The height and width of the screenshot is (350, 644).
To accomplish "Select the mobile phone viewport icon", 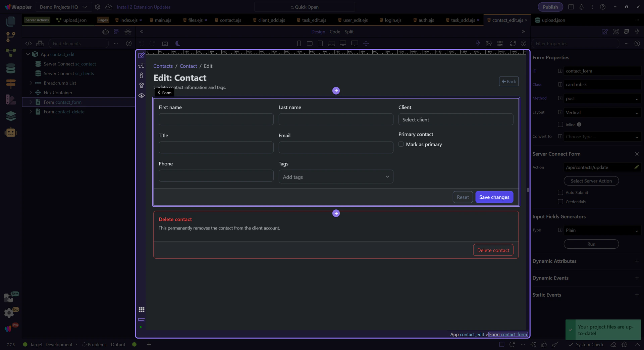I will tap(299, 43).
